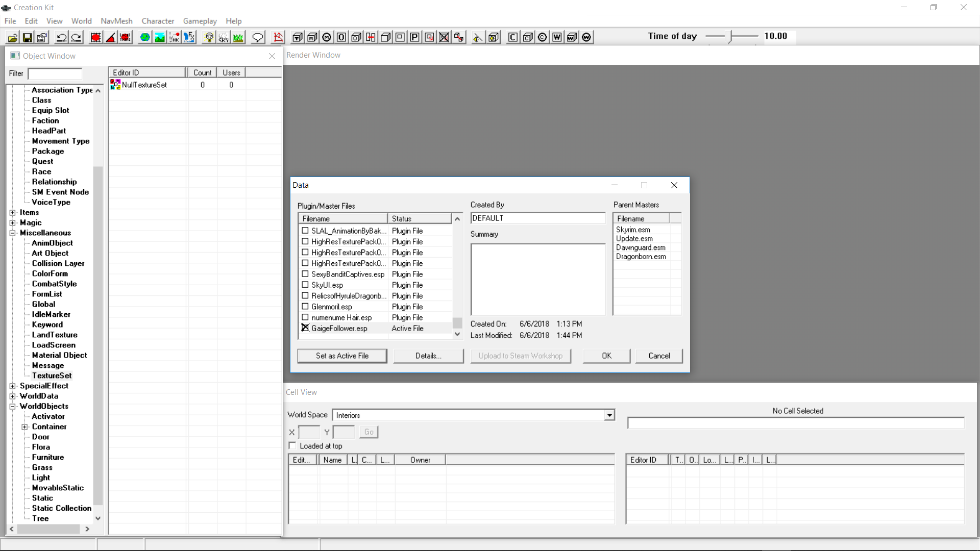980x551 pixels.
Task: Open the World Space dropdown
Action: [609, 415]
